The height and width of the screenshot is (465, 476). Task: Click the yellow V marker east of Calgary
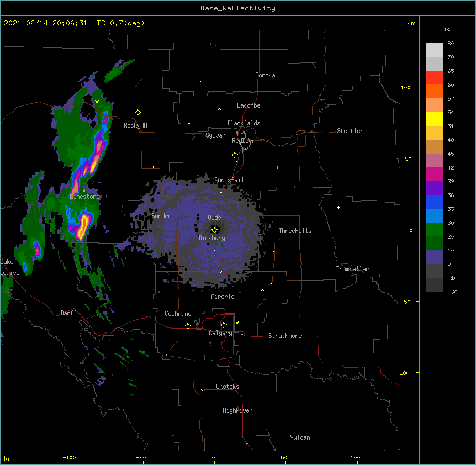(237, 323)
